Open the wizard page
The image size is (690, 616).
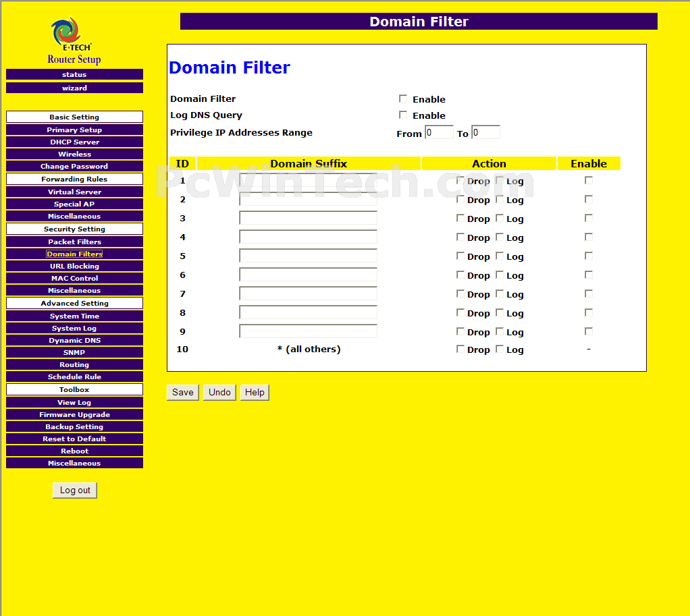[x=74, y=88]
